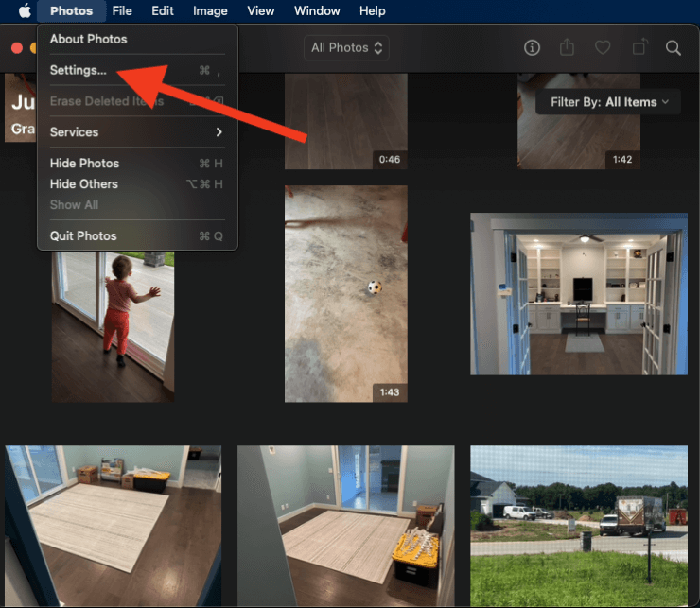Click Hide Others in the menu
This screenshot has height=608, width=700.
pos(83,184)
